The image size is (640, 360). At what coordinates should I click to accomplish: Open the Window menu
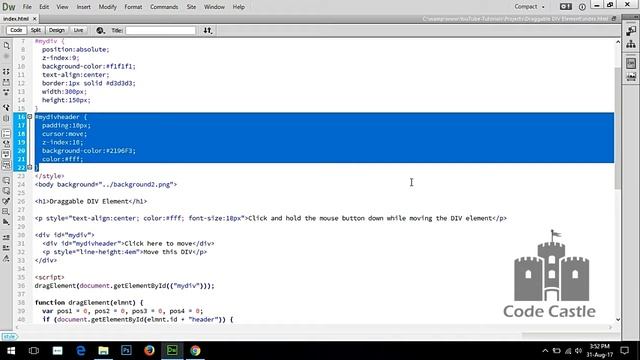[x=214, y=7]
